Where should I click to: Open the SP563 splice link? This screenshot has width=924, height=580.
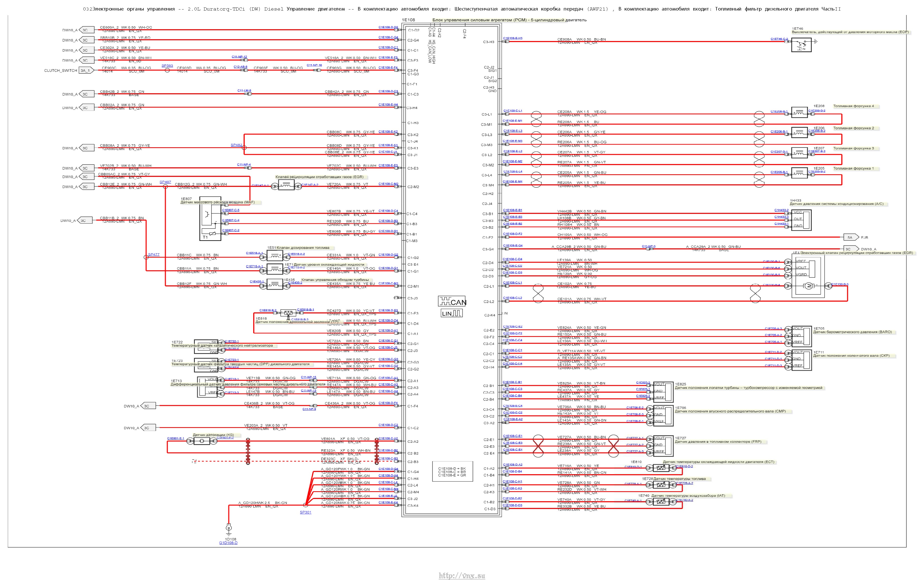pos(167,66)
